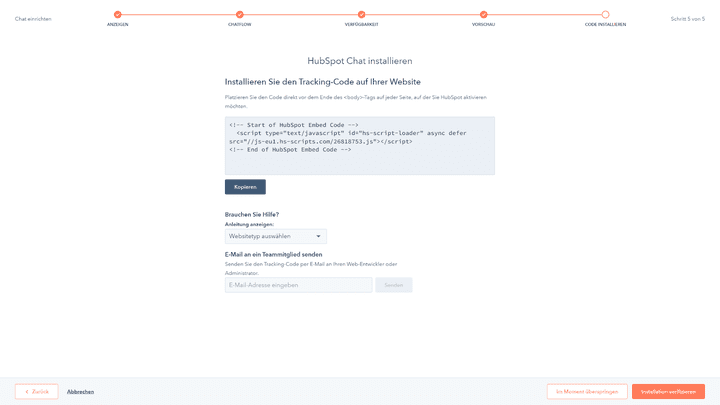Select the Code installieren step circle
The height and width of the screenshot is (405, 720).
pos(605,15)
